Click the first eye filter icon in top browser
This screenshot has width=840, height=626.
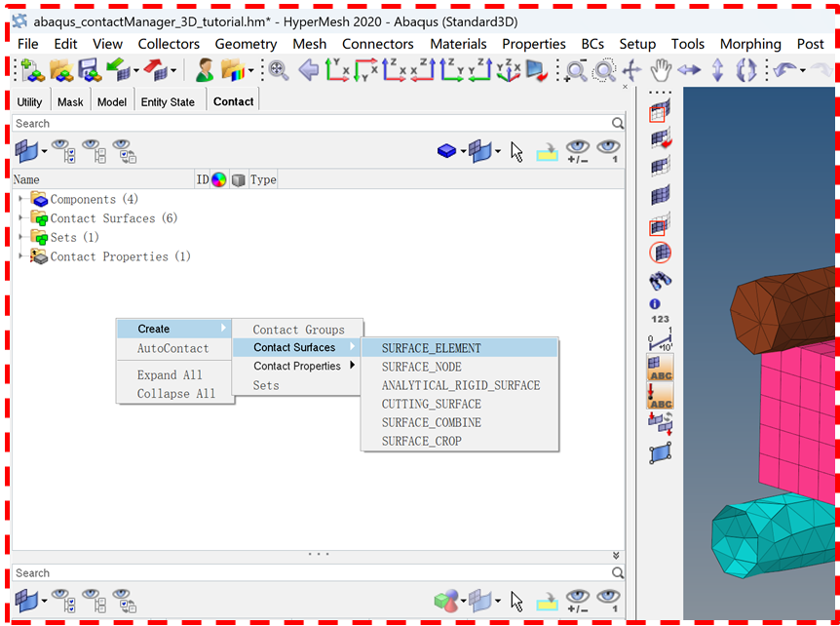point(63,151)
